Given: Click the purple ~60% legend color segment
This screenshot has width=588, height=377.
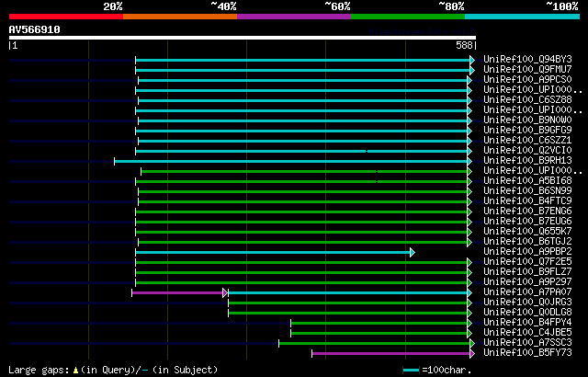Looking at the screenshot, I should point(294,17).
